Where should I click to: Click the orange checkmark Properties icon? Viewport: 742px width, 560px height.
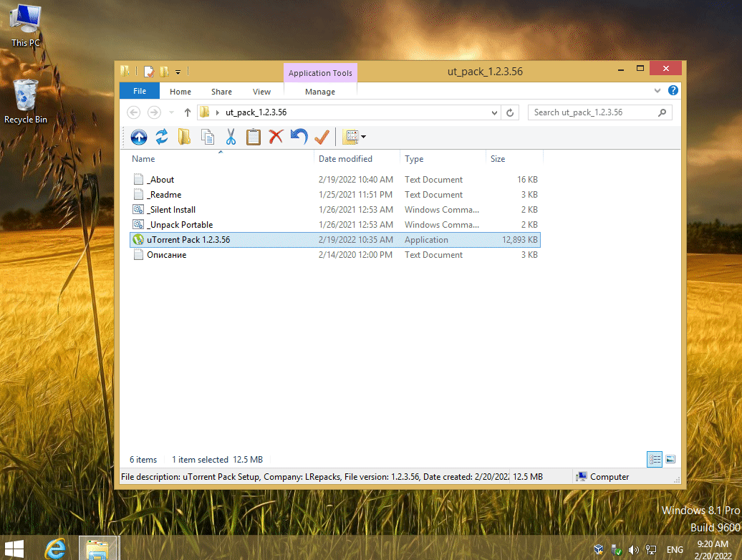pos(322,137)
